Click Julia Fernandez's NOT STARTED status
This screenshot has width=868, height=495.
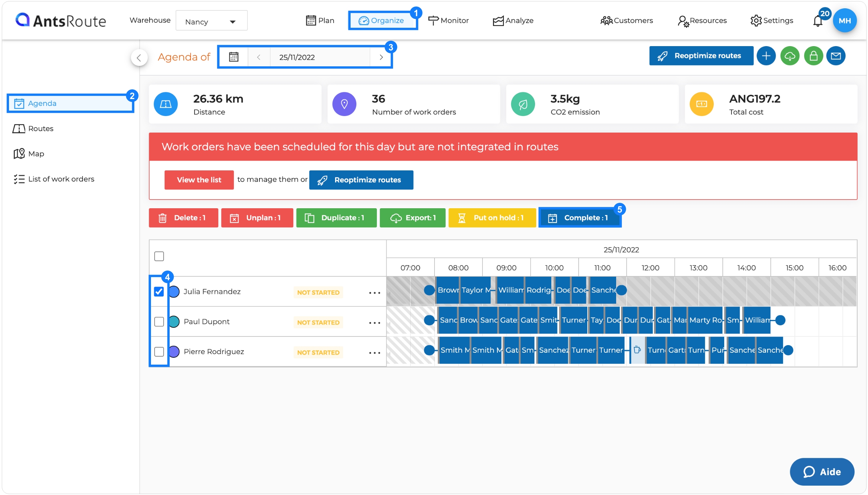[318, 293]
